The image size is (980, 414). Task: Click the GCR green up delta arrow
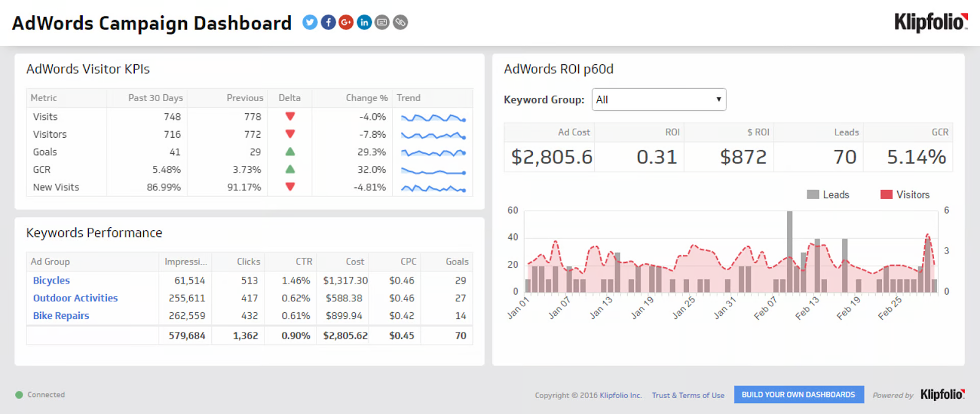click(290, 169)
